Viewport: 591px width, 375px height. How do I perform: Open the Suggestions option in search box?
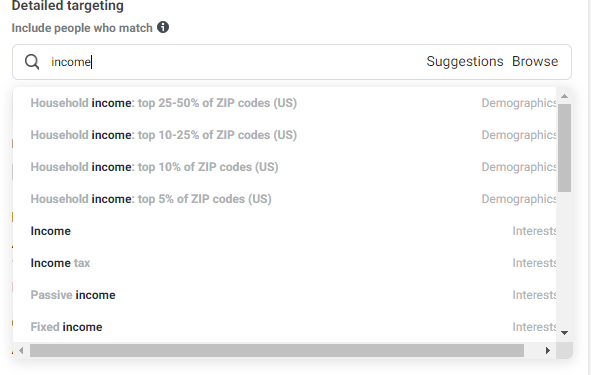pyautogui.click(x=465, y=61)
